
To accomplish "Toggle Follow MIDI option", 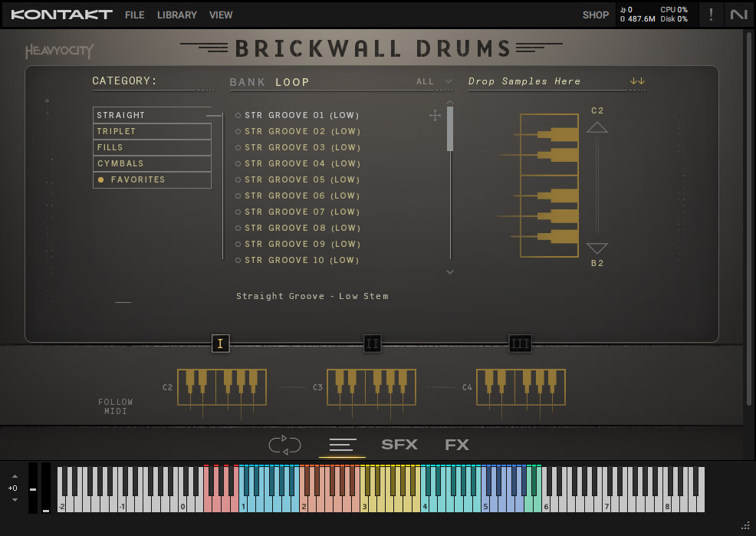I will coord(116,406).
